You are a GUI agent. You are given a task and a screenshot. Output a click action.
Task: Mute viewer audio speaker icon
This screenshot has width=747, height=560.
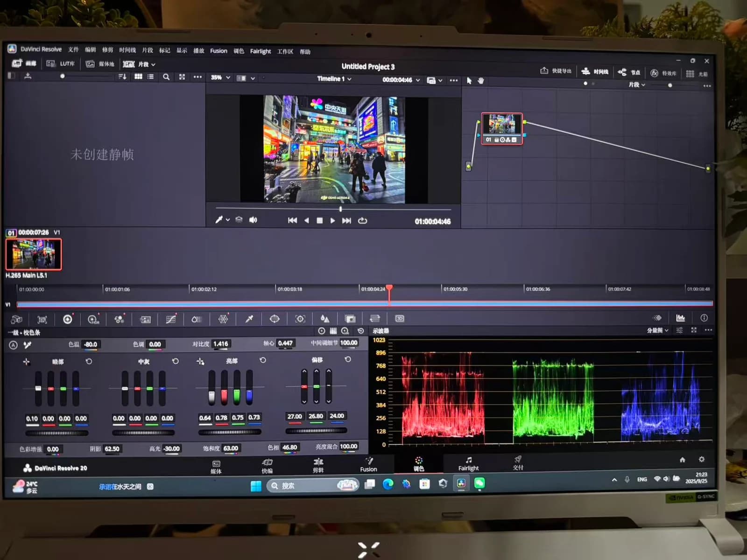(x=253, y=220)
